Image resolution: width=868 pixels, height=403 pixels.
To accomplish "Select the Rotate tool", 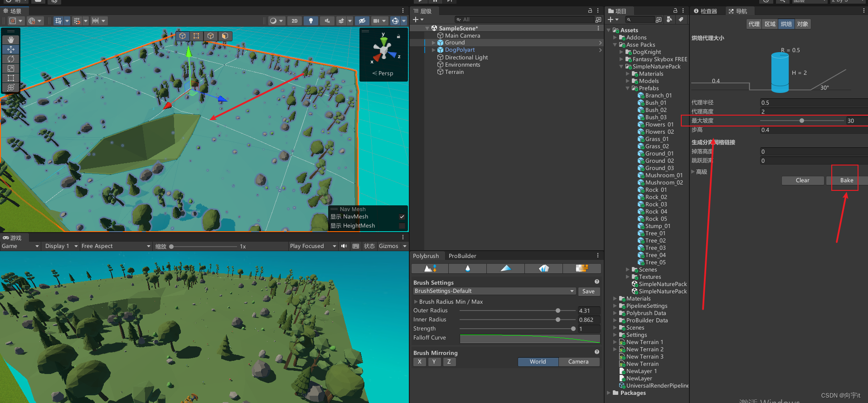I will click(11, 59).
